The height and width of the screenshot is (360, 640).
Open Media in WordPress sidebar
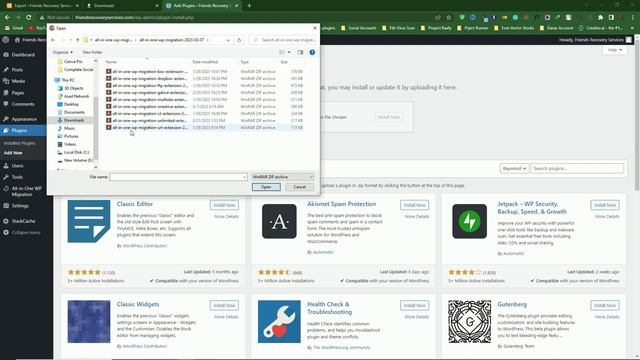coord(18,81)
